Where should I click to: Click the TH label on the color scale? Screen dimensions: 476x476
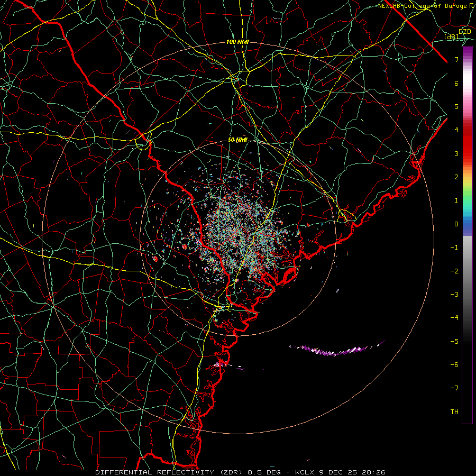pos(454,412)
